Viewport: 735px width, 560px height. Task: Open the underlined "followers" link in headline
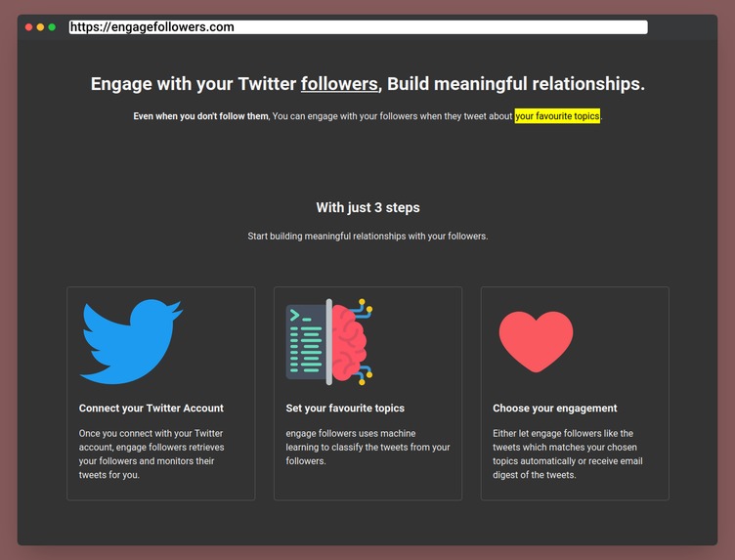tap(339, 84)
